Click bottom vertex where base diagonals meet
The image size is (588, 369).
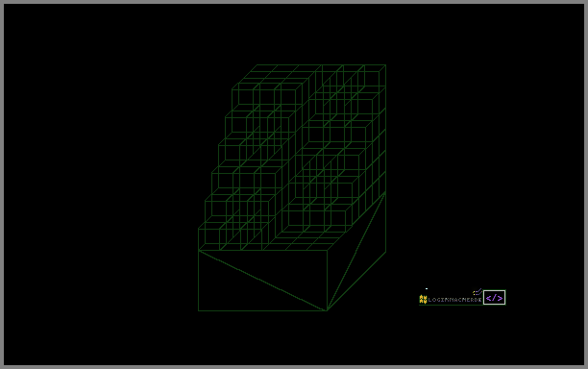[x=327, y=310]
